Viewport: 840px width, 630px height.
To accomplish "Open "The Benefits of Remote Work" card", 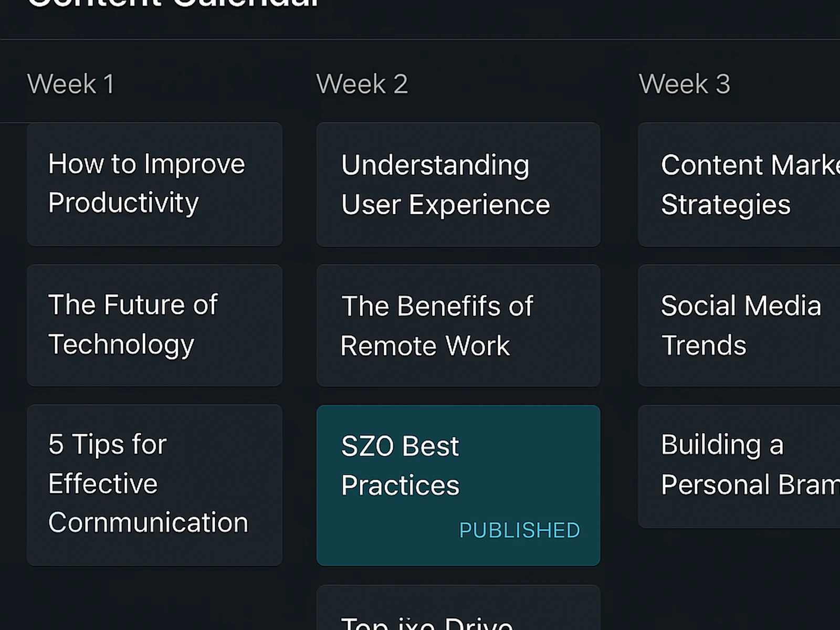I will [x=458, y=325].
